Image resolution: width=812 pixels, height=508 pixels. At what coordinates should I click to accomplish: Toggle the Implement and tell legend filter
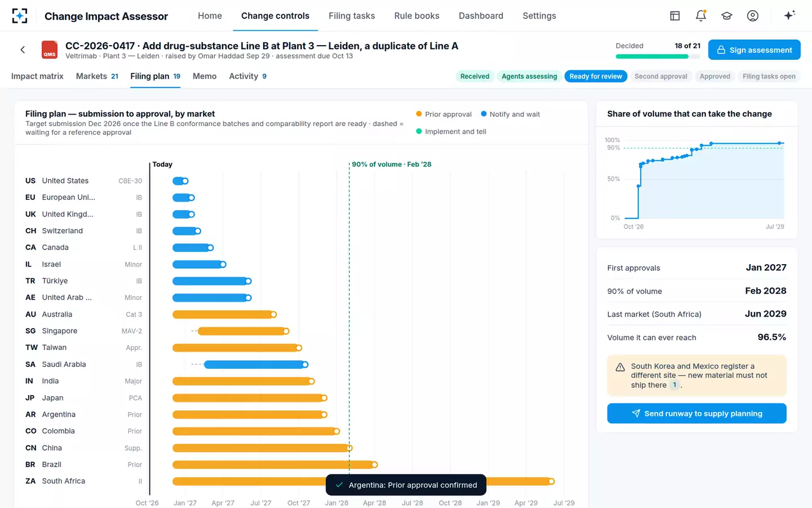[451, 132]
